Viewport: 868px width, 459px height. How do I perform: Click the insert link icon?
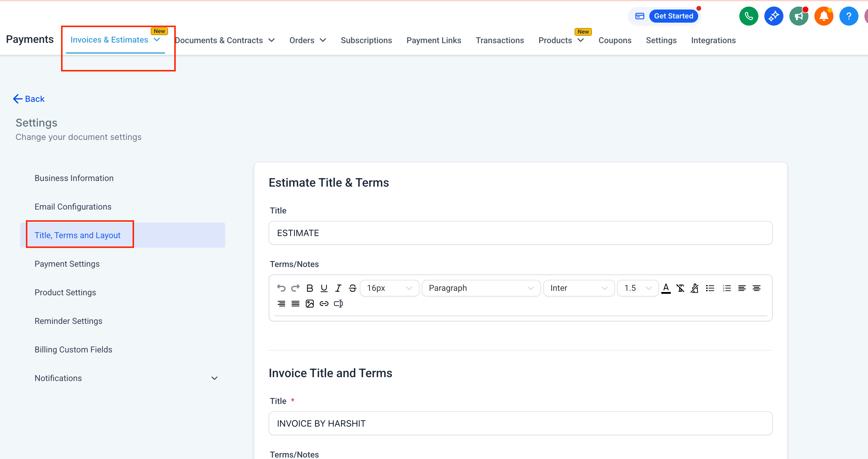point(324,303)
